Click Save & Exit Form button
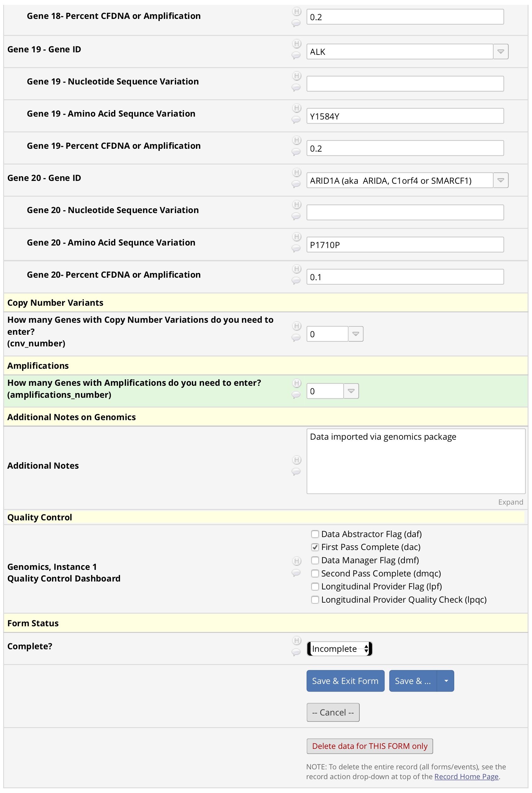 click(346, 680)
